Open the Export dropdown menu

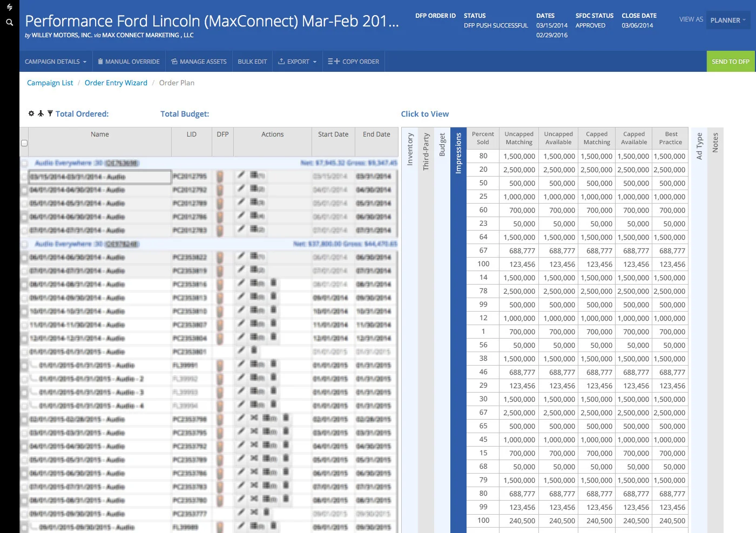(297, 62)
